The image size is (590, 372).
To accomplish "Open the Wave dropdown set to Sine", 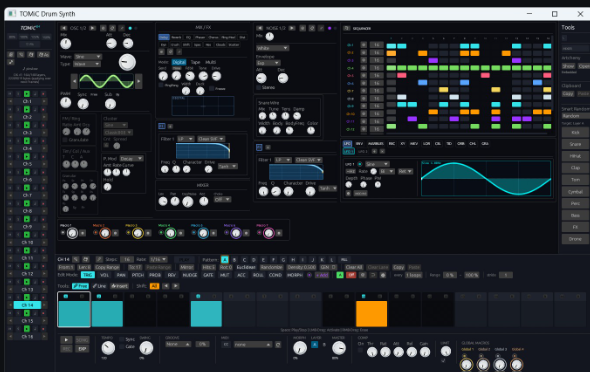I will [88, 56].
